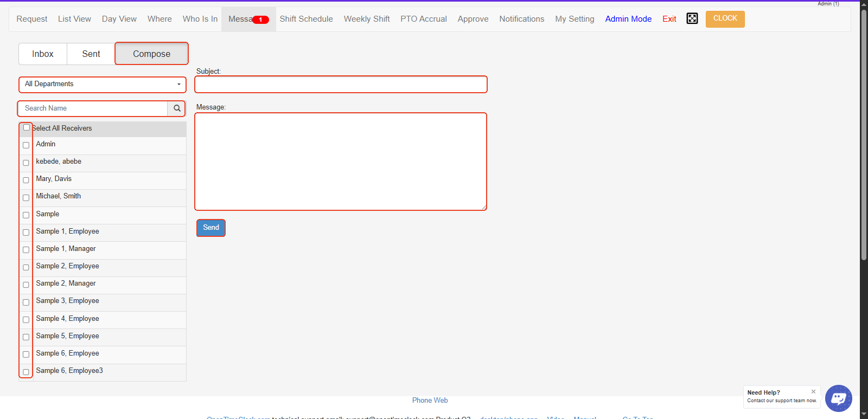Switch to the Inbox tab
Screen dimensions: 868x419
(x=43, y=54)
